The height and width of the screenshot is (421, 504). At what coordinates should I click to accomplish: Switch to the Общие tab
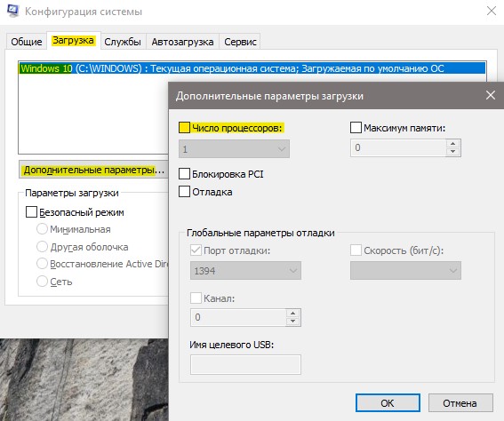pyautogui.click(x=27, y=42)
